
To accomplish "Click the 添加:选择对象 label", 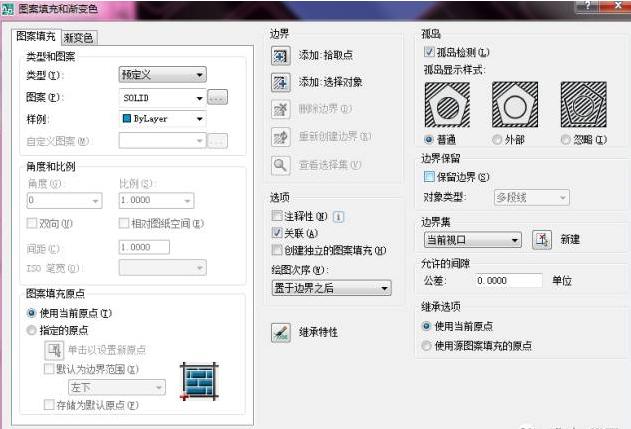I will coord(330,82).
